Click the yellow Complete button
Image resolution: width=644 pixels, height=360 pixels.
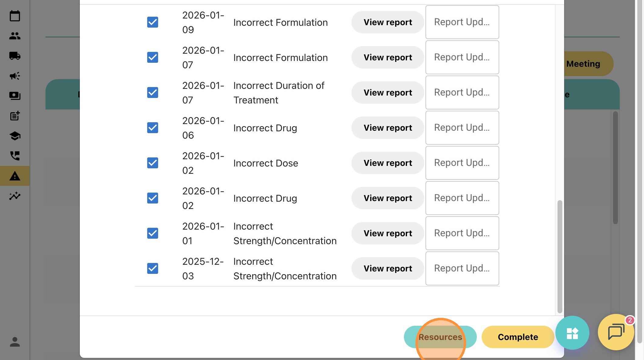tap(518, 337)
